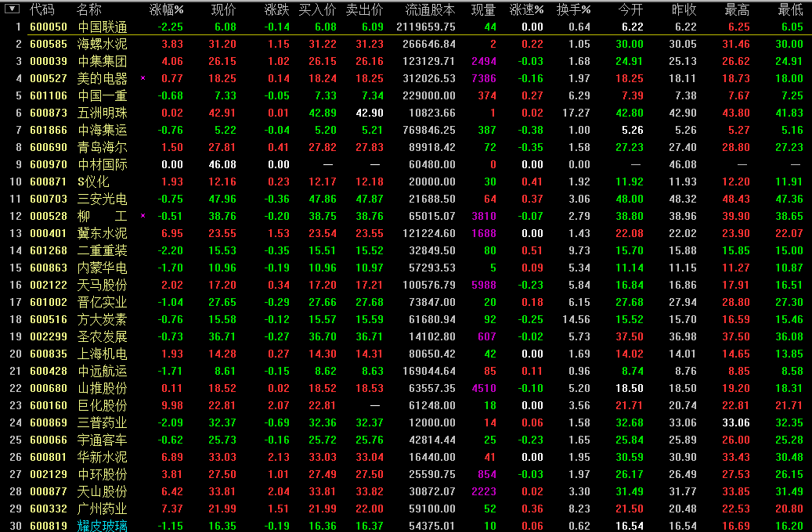The image size is (812, 532).
Task: Click the 最低 column header
Action: 790,9
